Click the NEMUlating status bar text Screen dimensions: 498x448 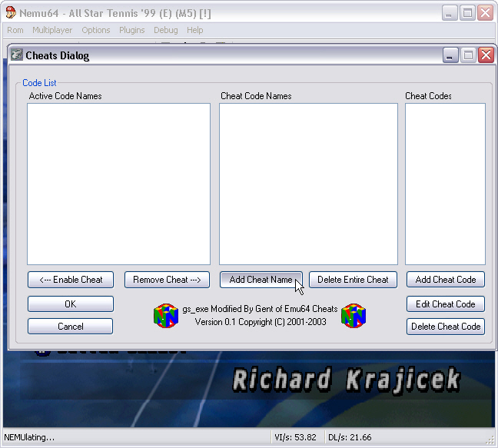click(29, 437)
